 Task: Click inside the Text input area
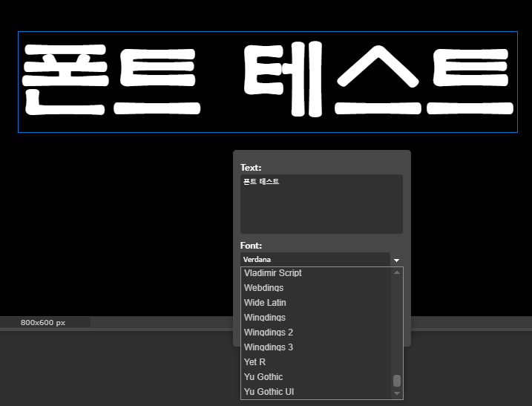pyautogui.click(x=321, y=204)
